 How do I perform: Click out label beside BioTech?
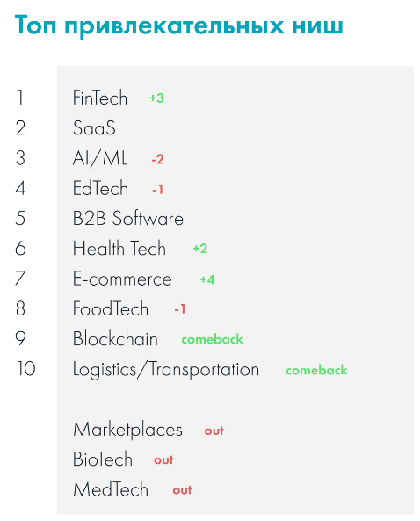[163, 460]
